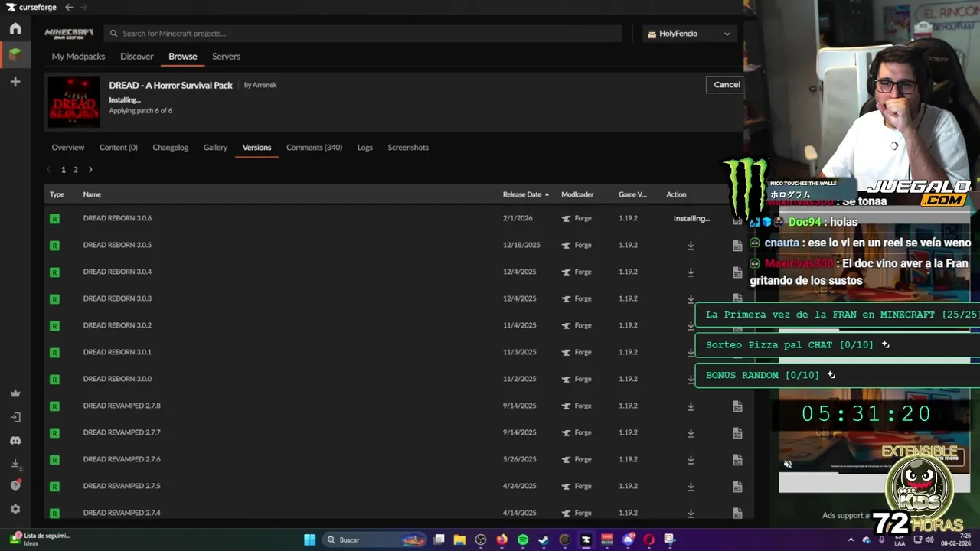Viewport: 980px width, 551px height.
Task: Open Steam from the taskbar
Action: [544, 540]
